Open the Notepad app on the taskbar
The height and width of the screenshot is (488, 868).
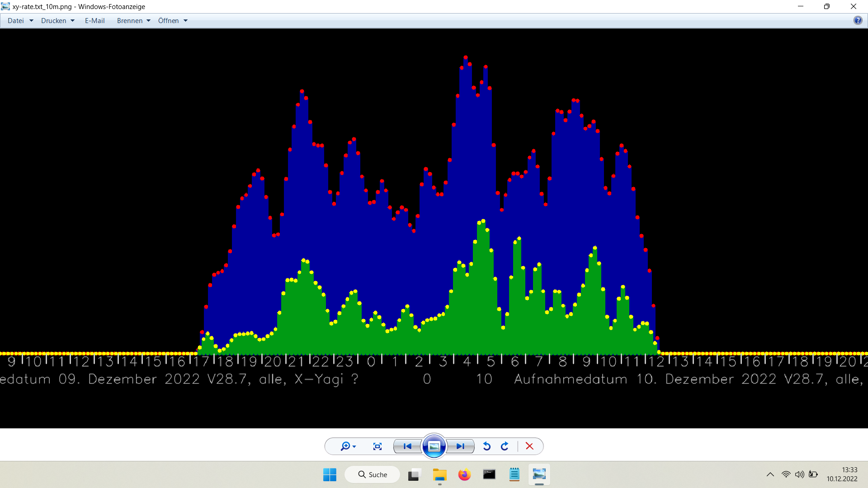[x=514, y=475]
